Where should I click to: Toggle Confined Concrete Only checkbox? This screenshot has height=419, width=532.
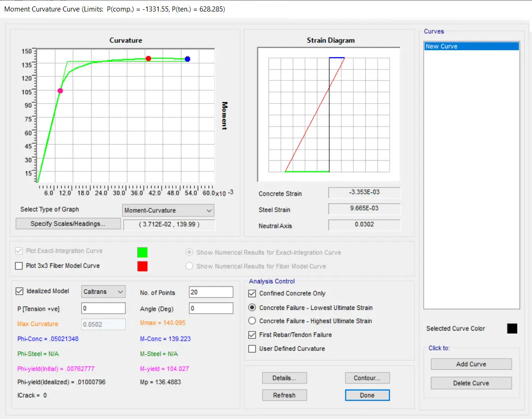[x=252, y=293]
